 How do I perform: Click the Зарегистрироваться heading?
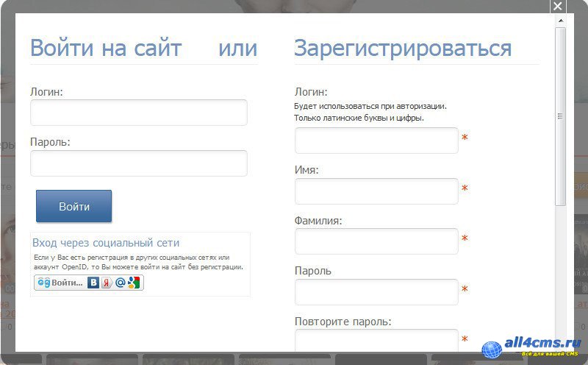coord(403,49)
